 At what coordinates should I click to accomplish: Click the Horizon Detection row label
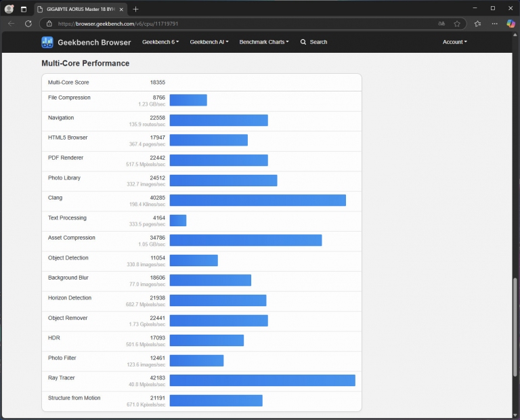tap(70, 298)
